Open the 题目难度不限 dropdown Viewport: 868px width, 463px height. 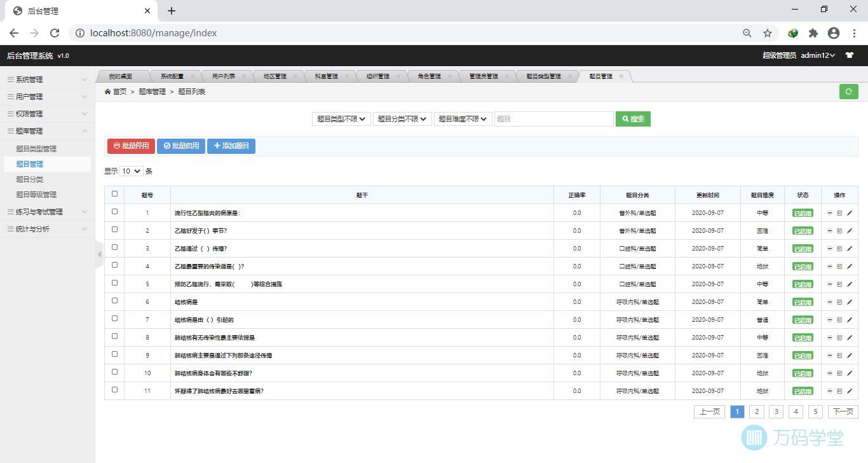(x=463, y=119)
